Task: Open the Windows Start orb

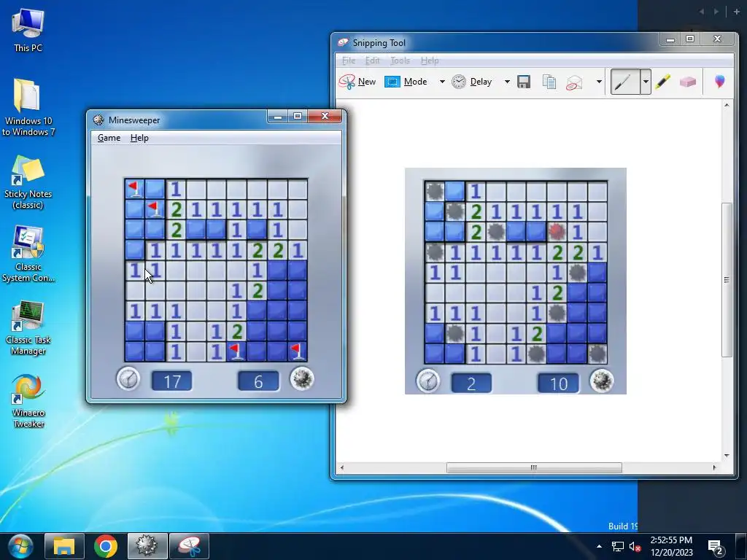Action: [x=20, y=546]
